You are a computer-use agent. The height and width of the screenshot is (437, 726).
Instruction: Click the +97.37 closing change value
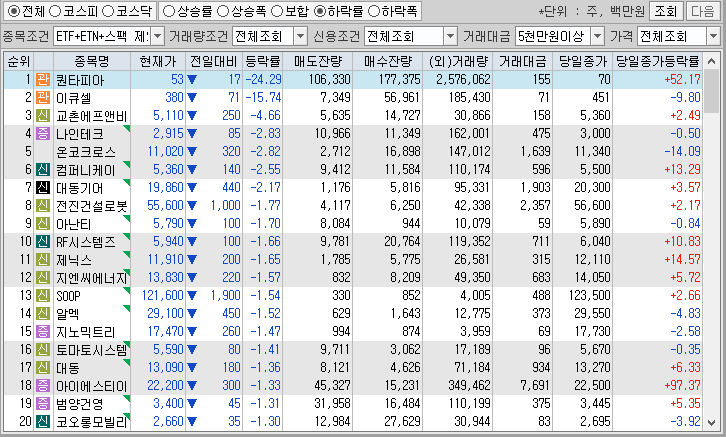tap(682, 385)
